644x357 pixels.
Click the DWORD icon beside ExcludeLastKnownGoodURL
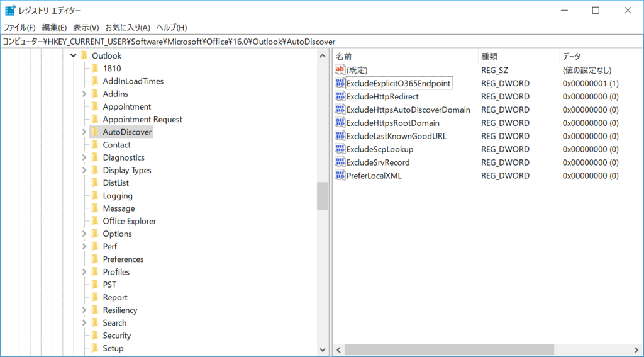pos(340,136)
